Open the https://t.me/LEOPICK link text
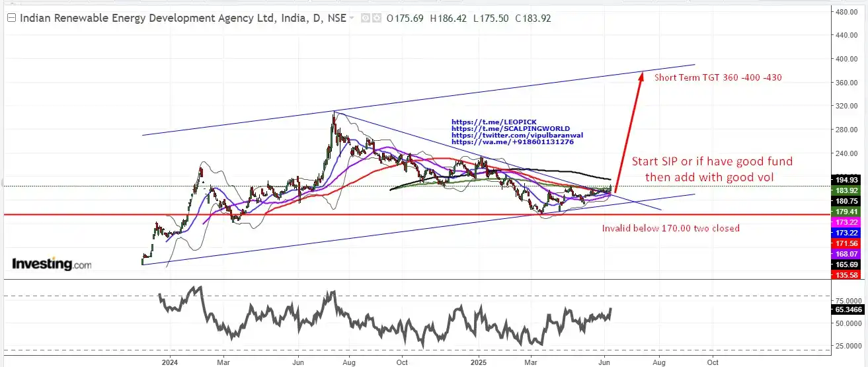868x367 pixels. [494, 122]
